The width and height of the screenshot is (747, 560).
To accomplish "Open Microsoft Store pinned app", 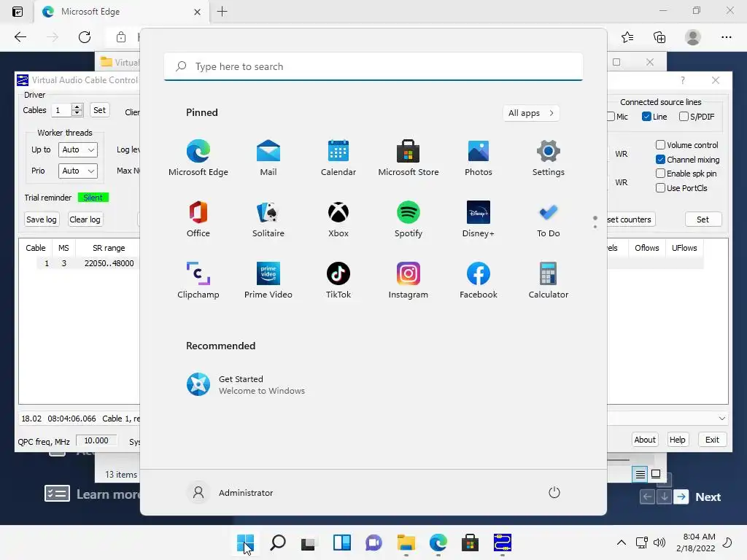I will pos(409,157).
